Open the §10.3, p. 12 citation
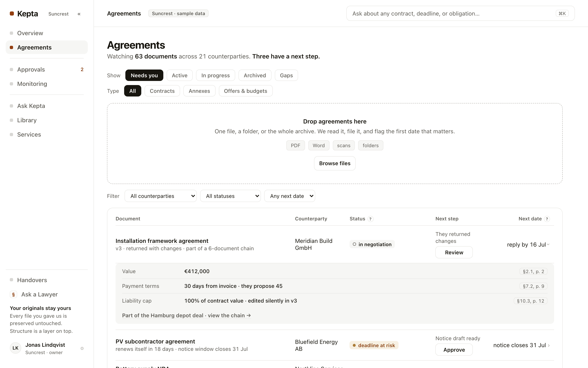588x368 pixels. 530,301
